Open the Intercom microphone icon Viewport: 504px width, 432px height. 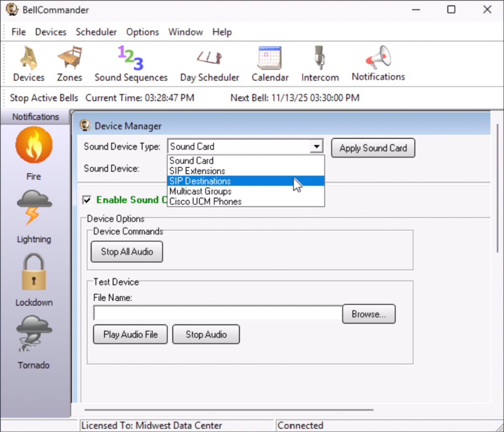click(x=319, y=58)
